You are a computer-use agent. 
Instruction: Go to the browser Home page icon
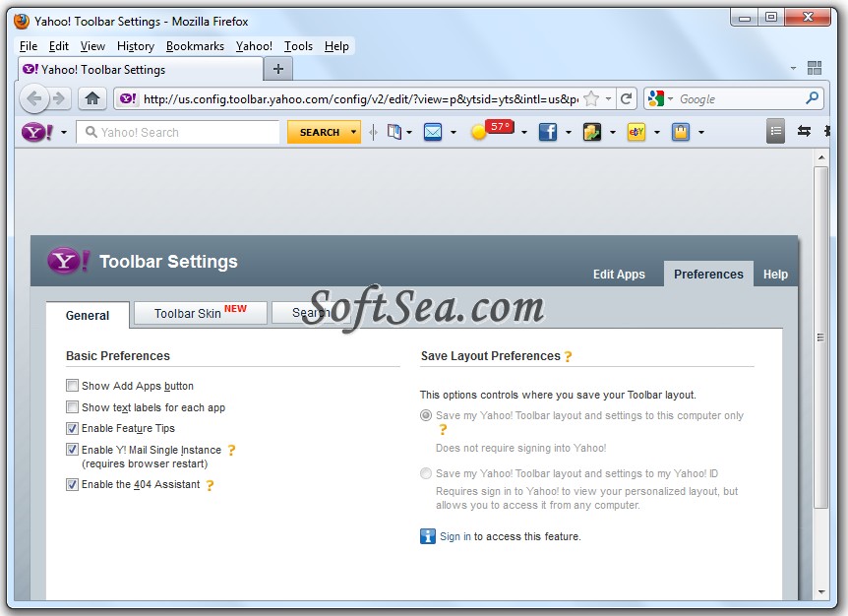[x=92, y=98]
